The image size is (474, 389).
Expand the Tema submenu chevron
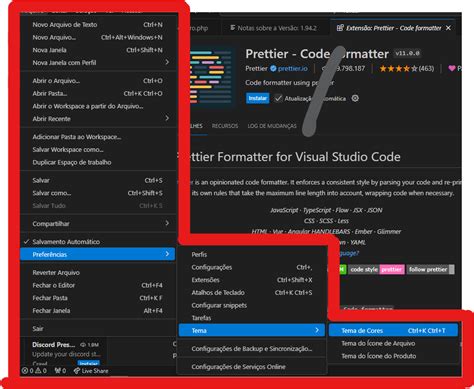pos(317,330)
